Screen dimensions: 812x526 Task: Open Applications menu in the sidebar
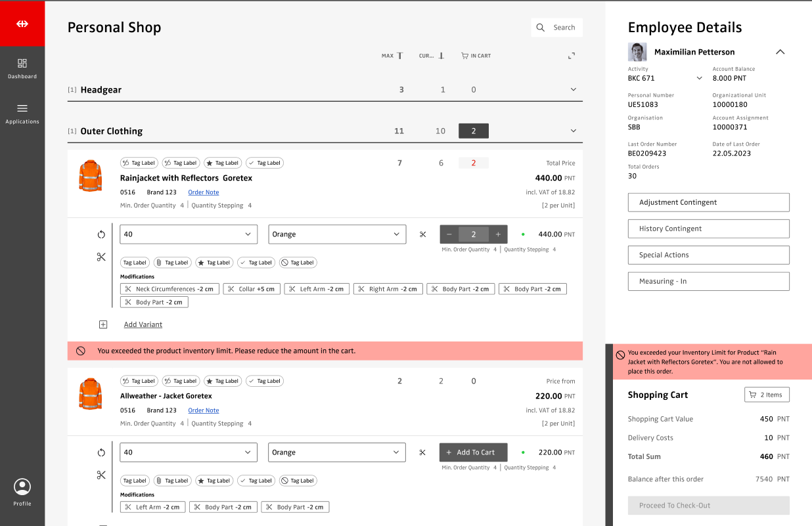(x=22, y=112)
